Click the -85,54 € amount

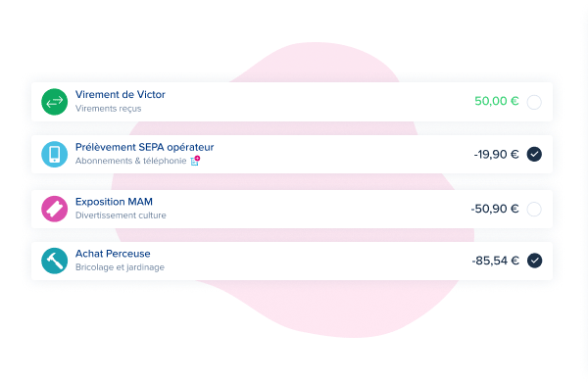[x=495, y=261]
